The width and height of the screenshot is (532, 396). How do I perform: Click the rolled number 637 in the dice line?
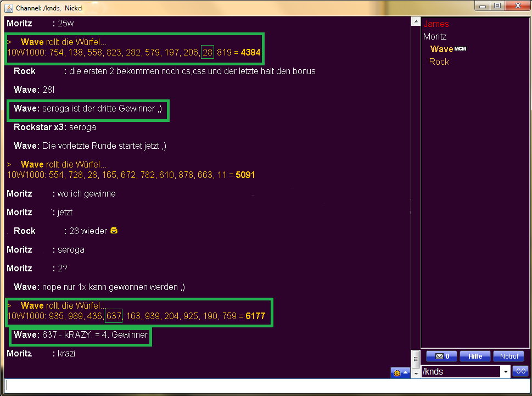(114, 316)
